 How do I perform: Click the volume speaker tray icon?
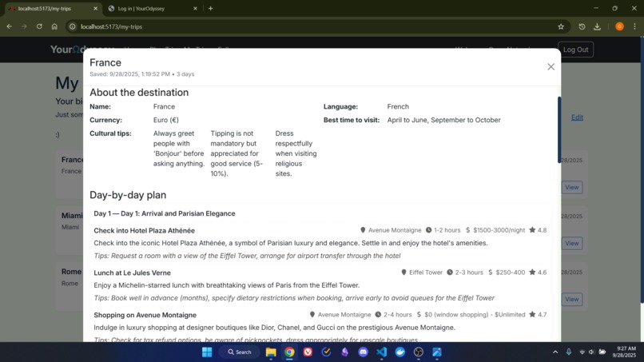coord(591,352)
